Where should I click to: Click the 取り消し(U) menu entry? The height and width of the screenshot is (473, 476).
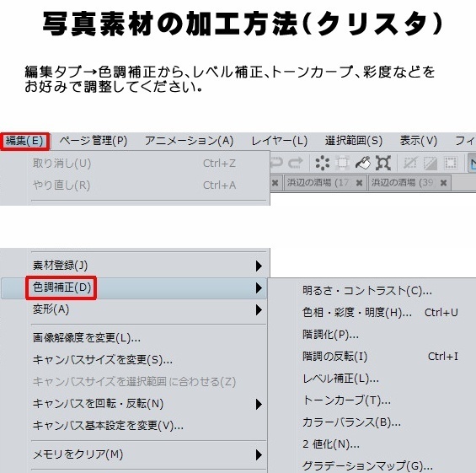pos(135,164)
